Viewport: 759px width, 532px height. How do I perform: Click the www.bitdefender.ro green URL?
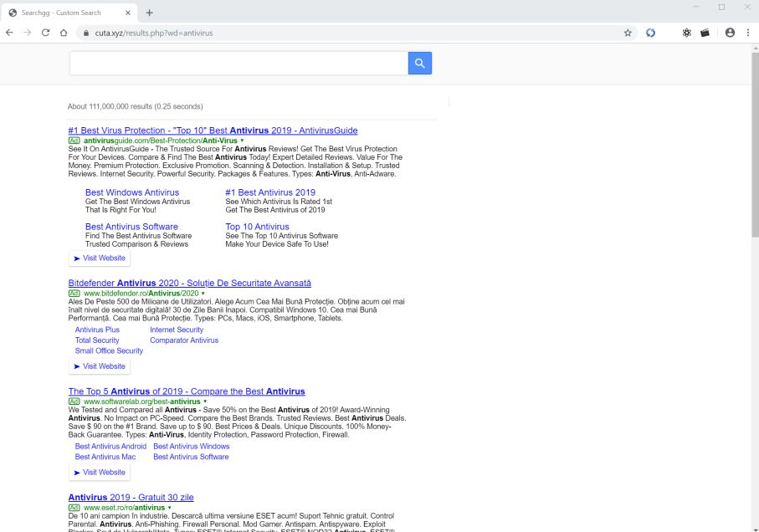point(141,294)
